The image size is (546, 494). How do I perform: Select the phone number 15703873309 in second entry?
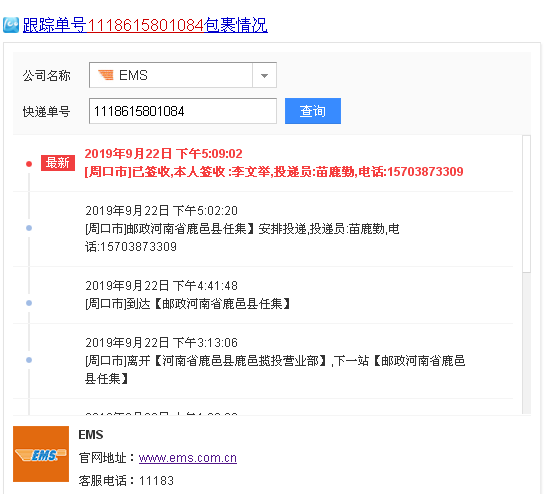[x=138, y=247]
